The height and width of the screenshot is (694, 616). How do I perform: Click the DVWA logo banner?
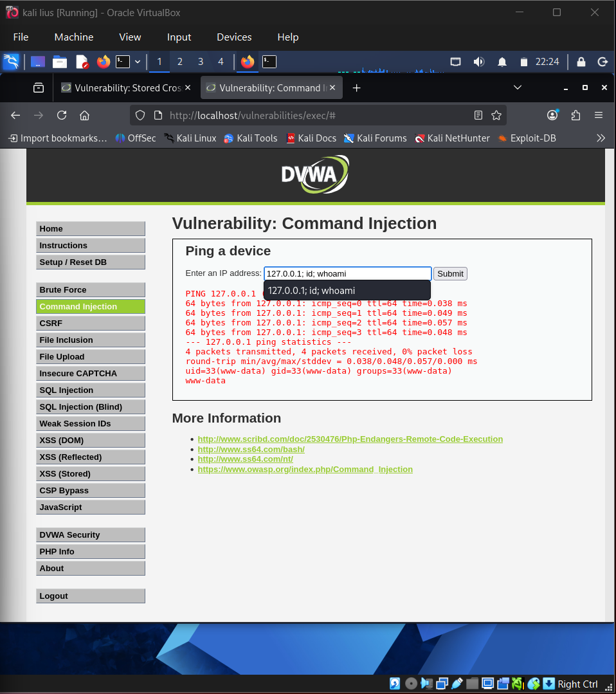(315, 174)
